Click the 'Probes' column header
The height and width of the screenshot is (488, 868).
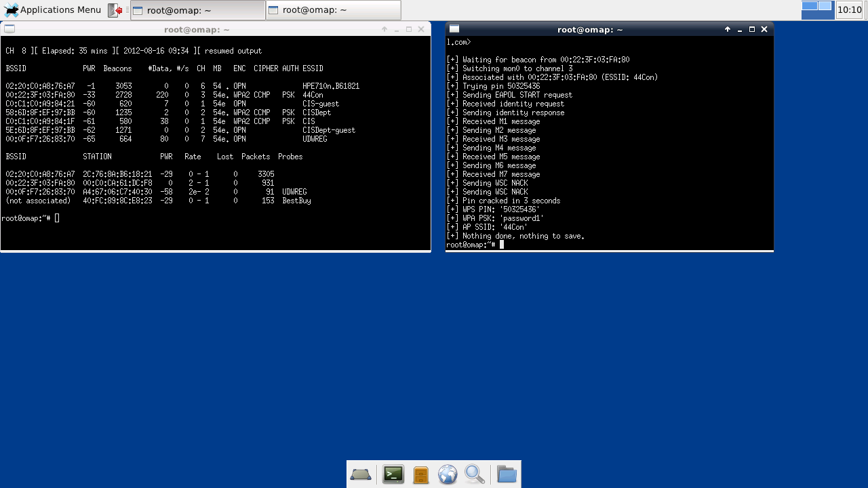pyautogui.click(x=290, y=157)
